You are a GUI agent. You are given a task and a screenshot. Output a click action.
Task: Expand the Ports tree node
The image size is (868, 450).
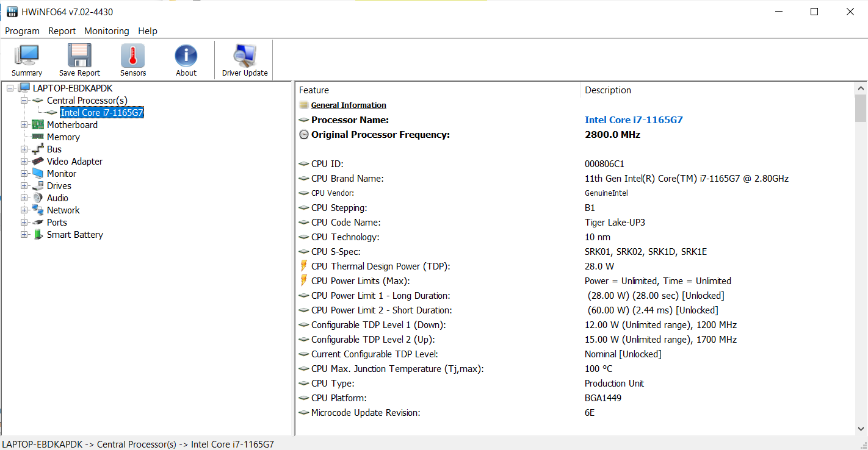click(24, 223)
